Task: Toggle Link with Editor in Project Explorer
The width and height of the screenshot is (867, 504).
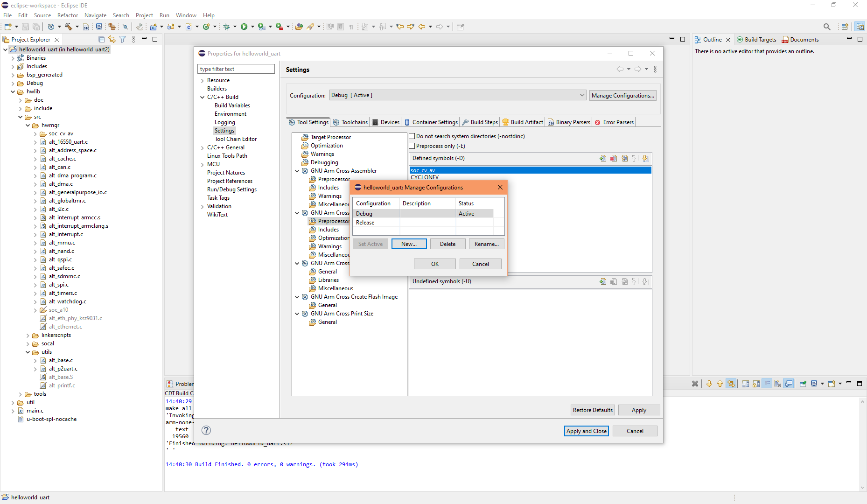Action: 112,39
